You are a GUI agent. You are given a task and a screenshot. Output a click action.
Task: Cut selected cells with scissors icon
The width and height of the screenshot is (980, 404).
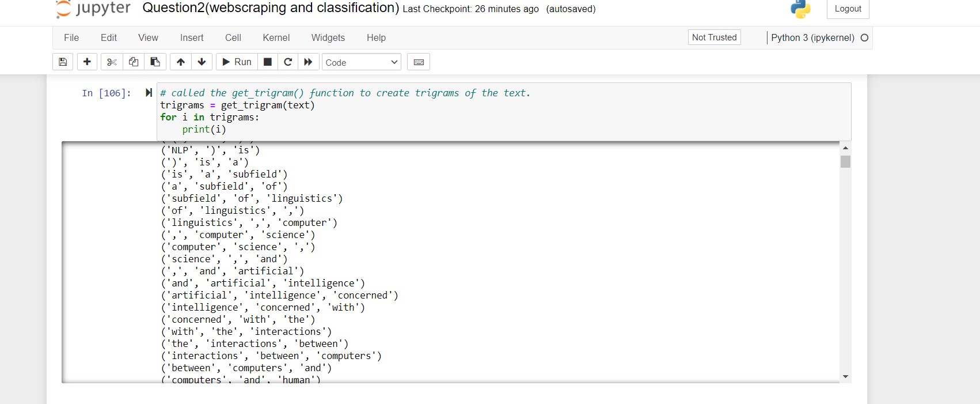(112, 62)
